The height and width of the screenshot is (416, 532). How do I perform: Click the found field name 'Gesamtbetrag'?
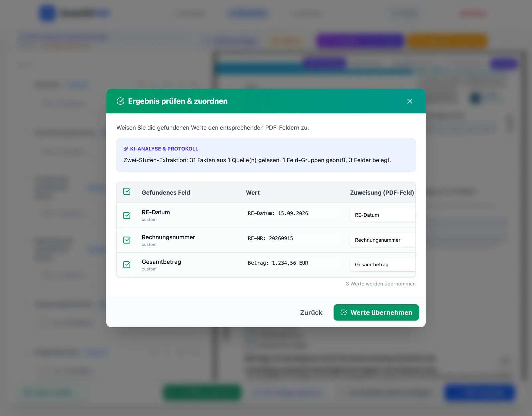pyautogui.click(x=161, y=262)
